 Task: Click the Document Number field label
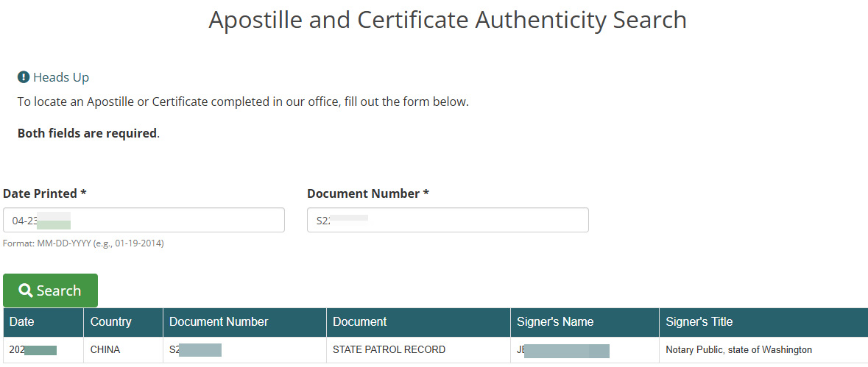point(368,193)
